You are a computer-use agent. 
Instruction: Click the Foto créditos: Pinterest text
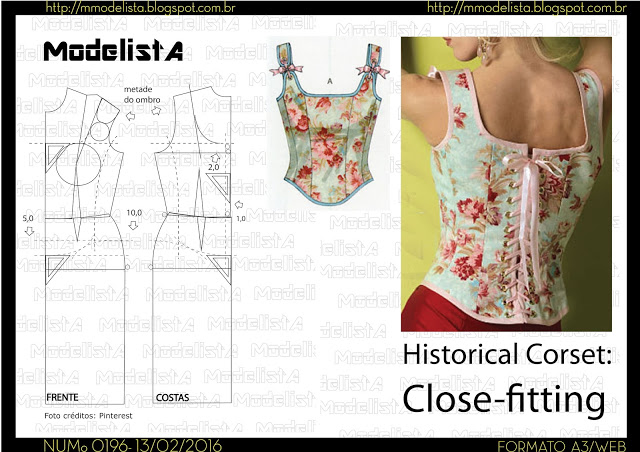pos(80,414)
